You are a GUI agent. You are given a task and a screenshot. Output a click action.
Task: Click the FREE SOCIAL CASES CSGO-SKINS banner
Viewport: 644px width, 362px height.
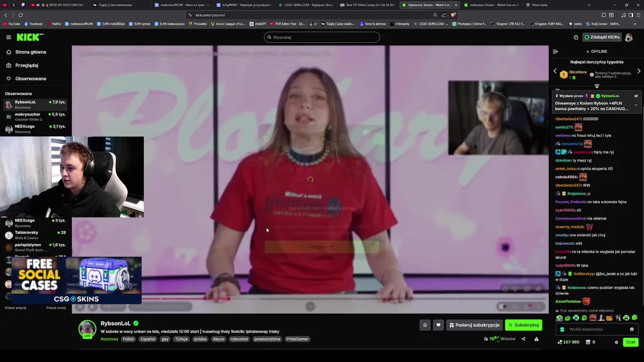pos(76,281)
